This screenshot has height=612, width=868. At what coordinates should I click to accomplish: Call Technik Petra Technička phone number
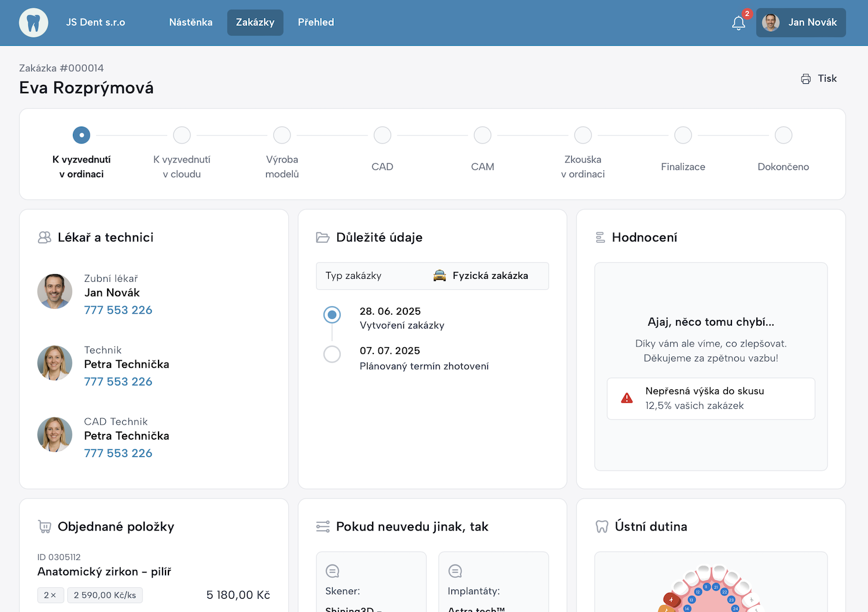pyautogui.click(x=118, y=382)
